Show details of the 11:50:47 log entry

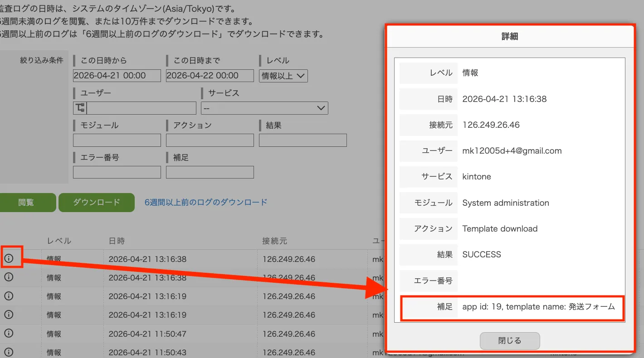coord(9,334)
